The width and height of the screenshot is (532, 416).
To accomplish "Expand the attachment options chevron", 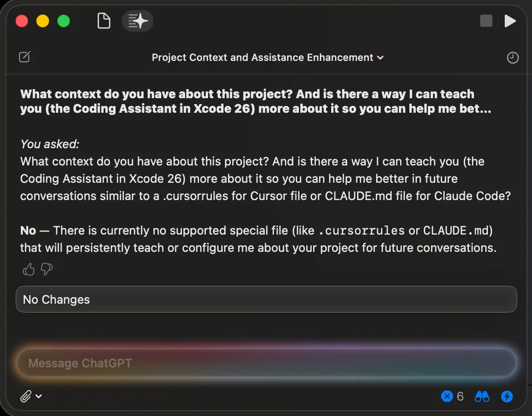I will click(x=38, y=396).
